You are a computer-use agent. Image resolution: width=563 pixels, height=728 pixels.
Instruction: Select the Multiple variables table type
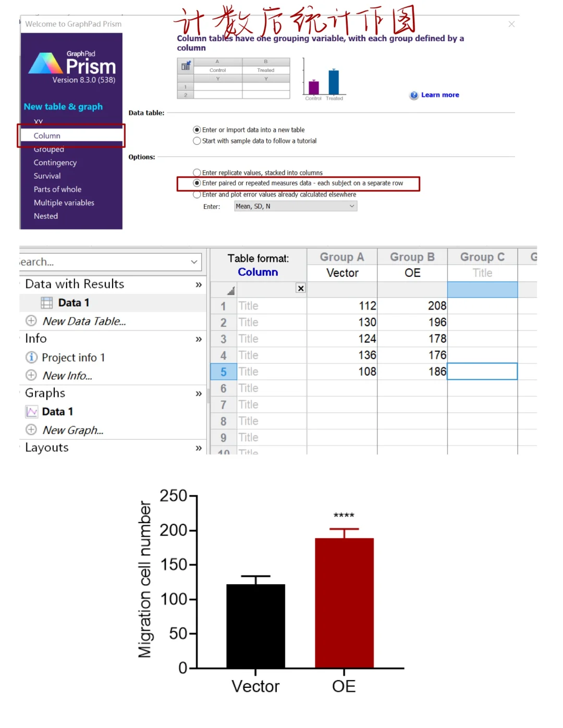click(64, 203)
